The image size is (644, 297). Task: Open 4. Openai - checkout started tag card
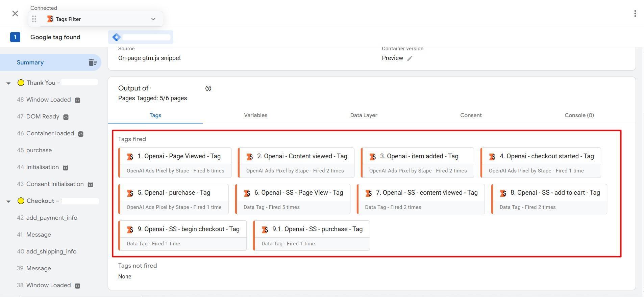coord(541,163)
